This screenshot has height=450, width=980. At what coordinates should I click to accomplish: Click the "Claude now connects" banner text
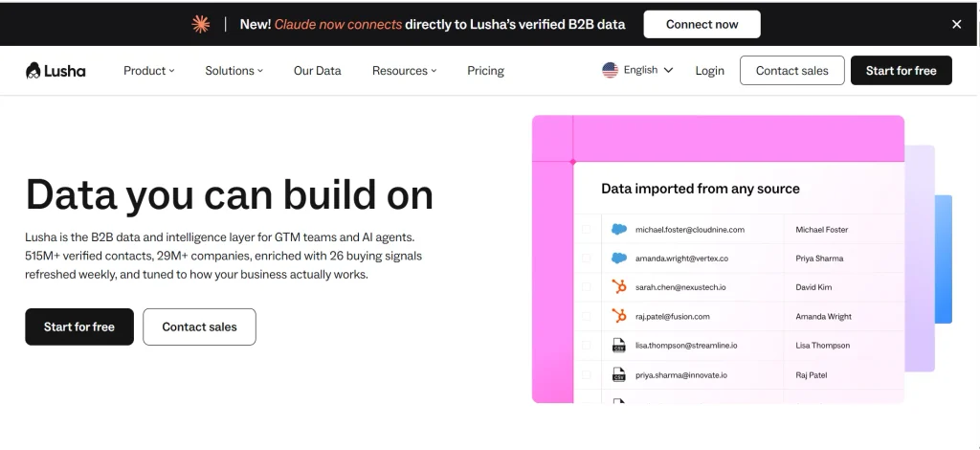pyautogui.click(x=338, y=24)
